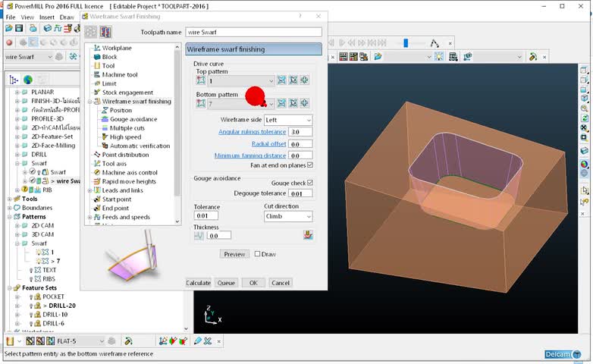The width and height of the screenshot is (593, 364).
Task: Toggle the Fan at end on planes checkbox
Action: (310, 165)
